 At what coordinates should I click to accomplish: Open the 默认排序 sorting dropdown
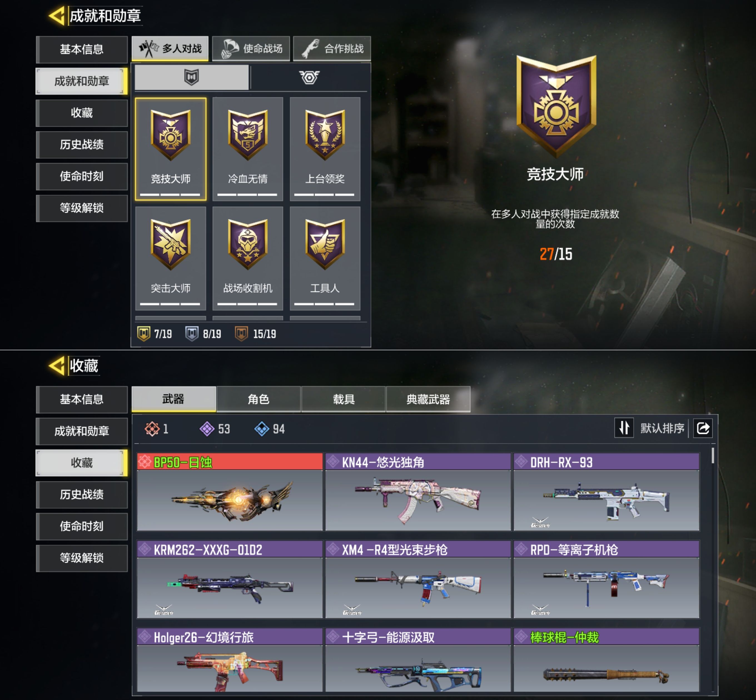(x=662, y=428)
